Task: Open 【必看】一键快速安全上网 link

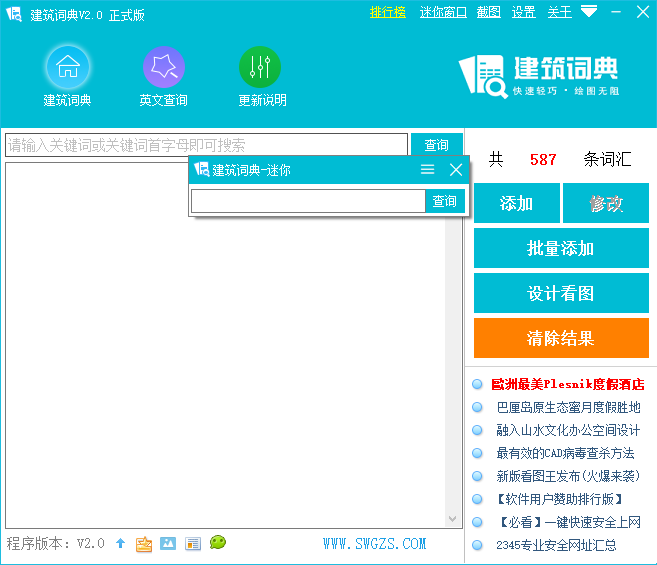Action: [x=570, y=522]
